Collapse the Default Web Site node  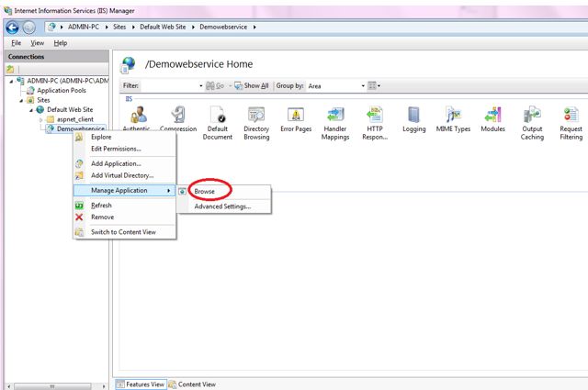(x=31, y=110)
